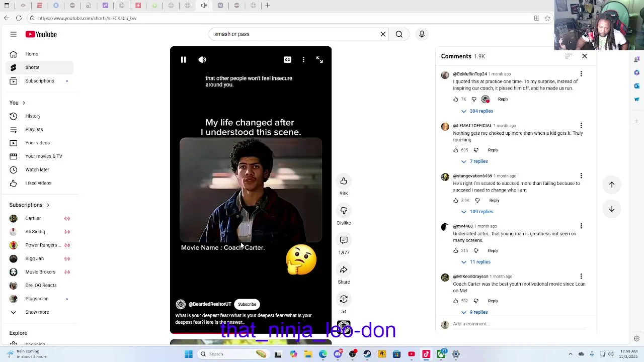Dislike the MrKeonGrayson comment
Screen dimensions: 644x362
[476, 301]
